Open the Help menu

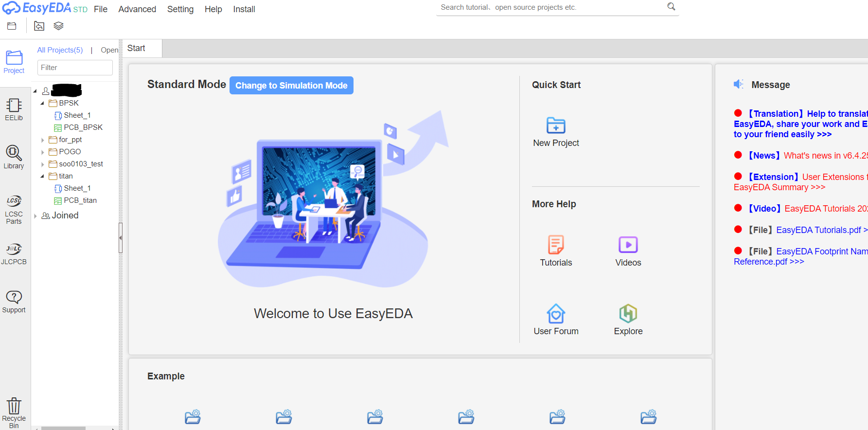pos(213,9)
